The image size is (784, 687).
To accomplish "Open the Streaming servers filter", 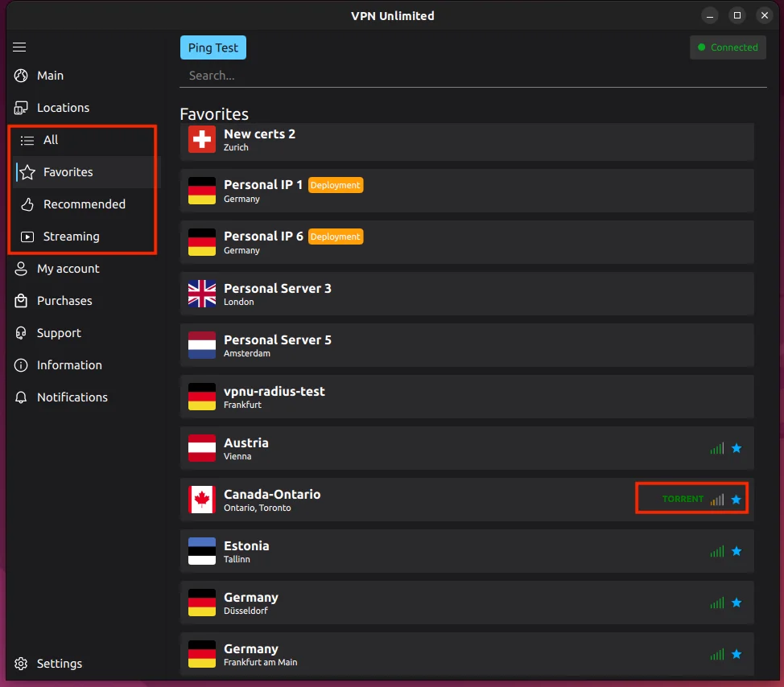I will click(71, 237).
